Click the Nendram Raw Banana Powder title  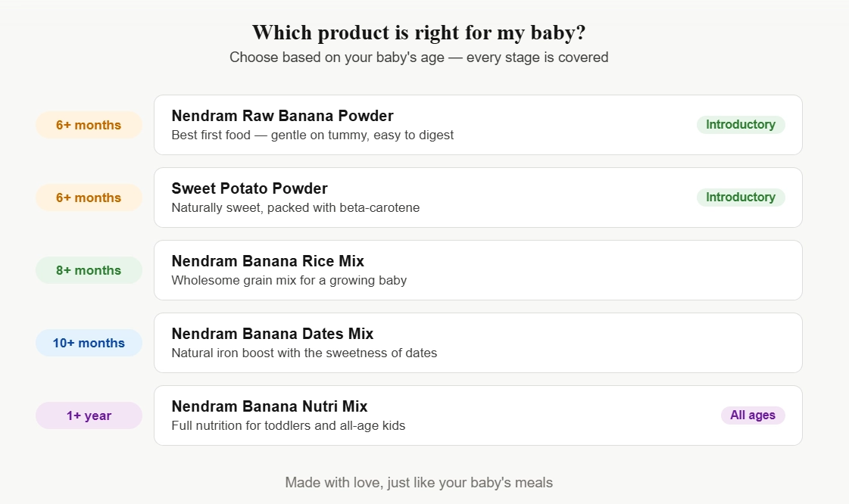pyautogui.click(x=282, y=116)
